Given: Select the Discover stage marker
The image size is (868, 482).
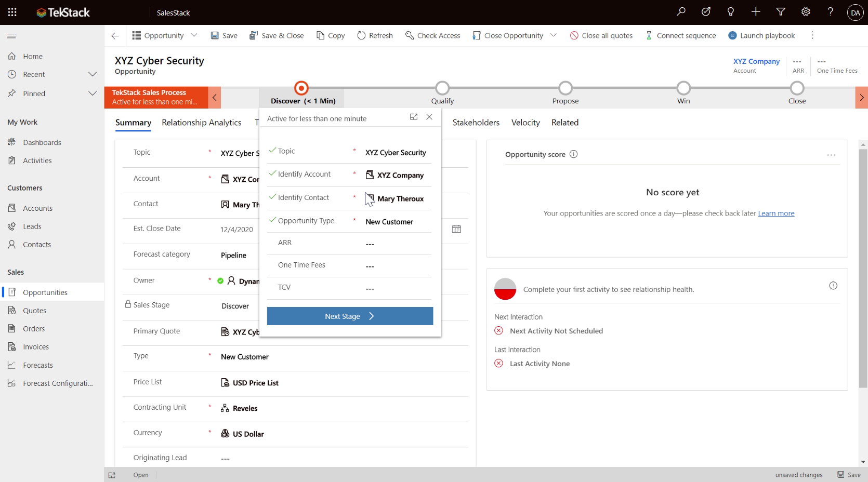Looking at the screenshot, I should 301,88.
